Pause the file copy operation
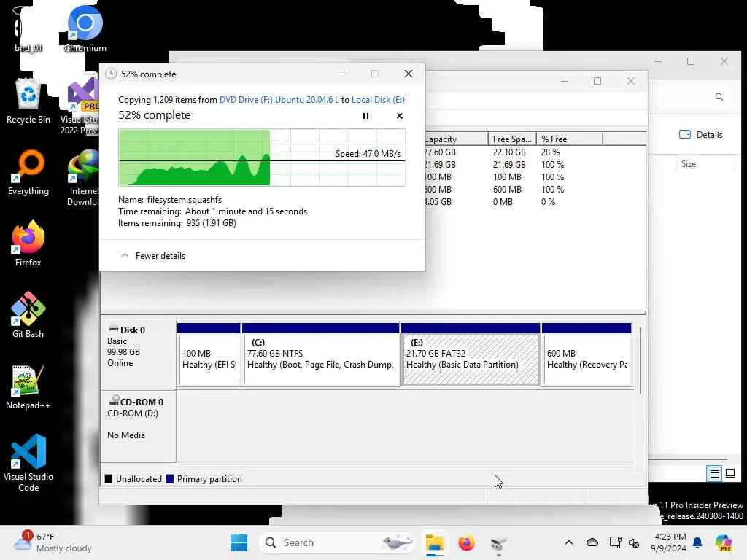The image size is (747, 560). click(365, 116)
